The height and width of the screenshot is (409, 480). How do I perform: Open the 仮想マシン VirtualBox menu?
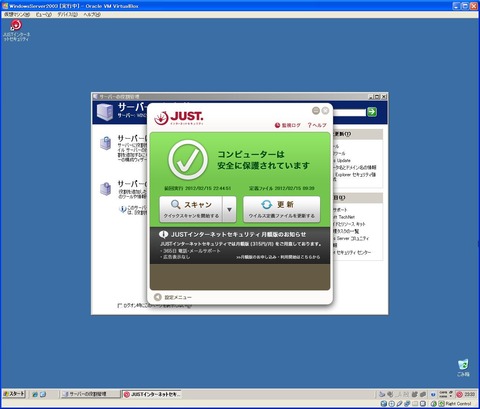coord(17,15)
